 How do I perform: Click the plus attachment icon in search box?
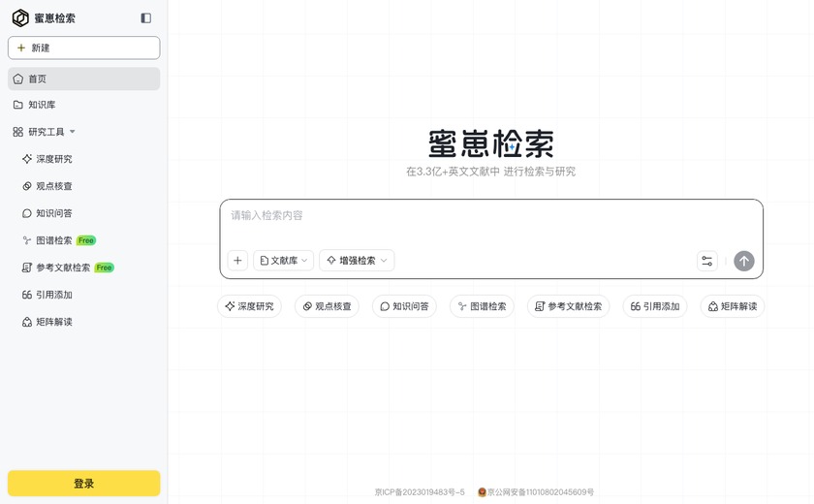(237, 261)
